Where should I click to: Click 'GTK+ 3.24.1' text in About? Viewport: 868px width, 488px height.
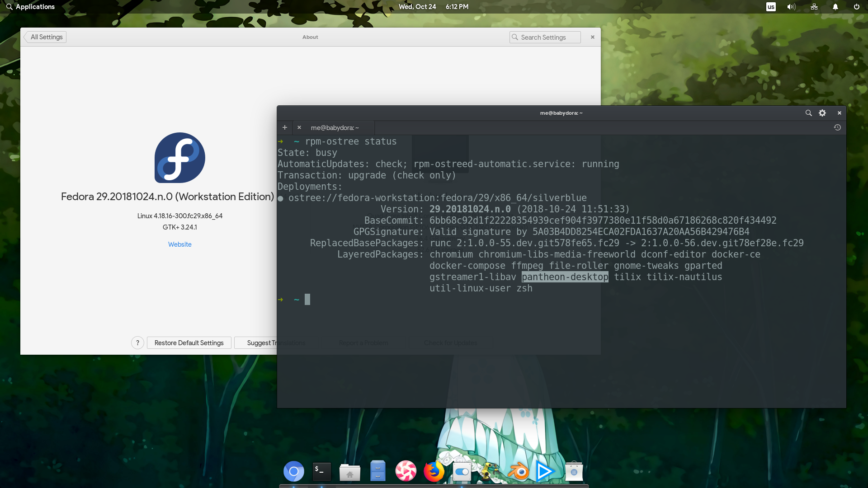coord(180,227)
